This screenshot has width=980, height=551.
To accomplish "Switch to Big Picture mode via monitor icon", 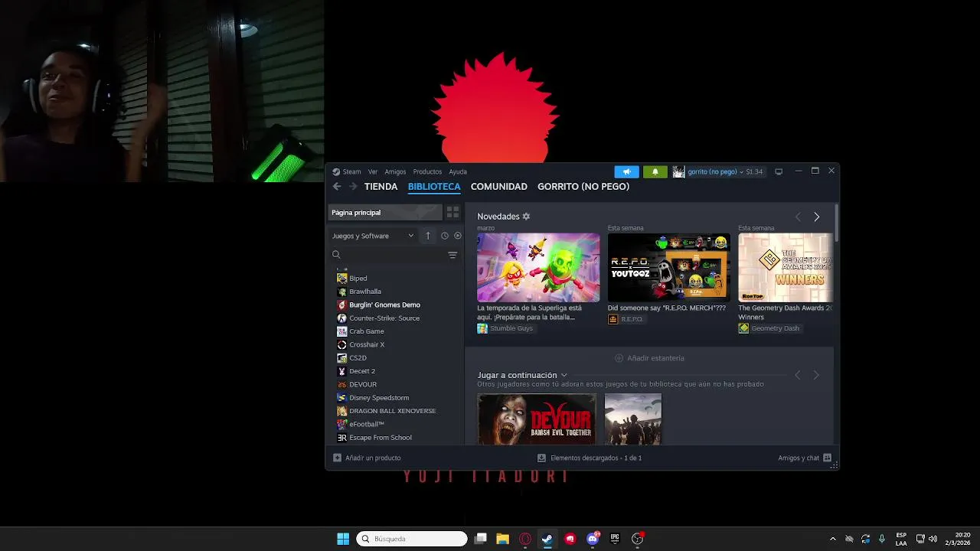I will coord(779,171).
